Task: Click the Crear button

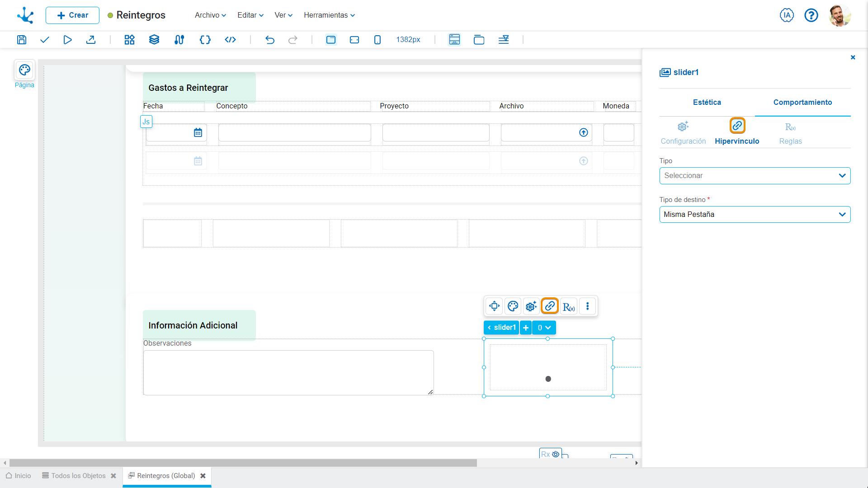Action: (72, 15)
